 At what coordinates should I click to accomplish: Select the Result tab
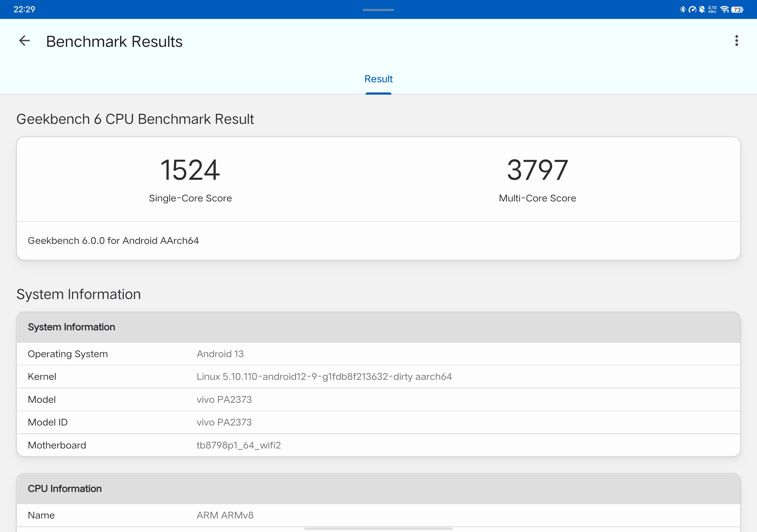378,79
